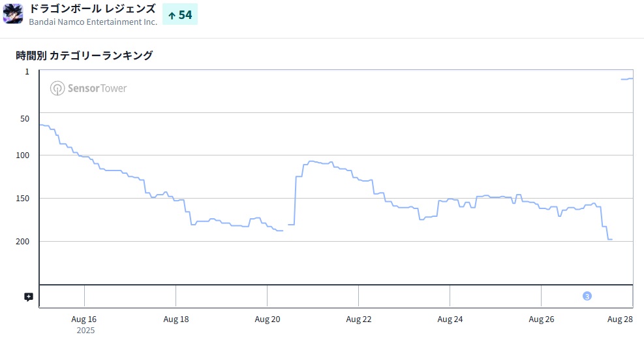Click the green up arrow in the rank badge
Image resolution: width=644 pixels, height=341 pixels.
point(172,15)
